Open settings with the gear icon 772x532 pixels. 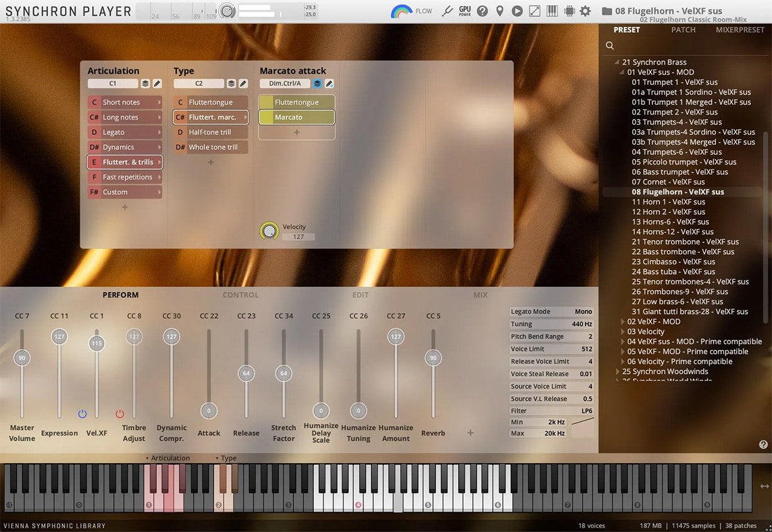pos(585,11)
